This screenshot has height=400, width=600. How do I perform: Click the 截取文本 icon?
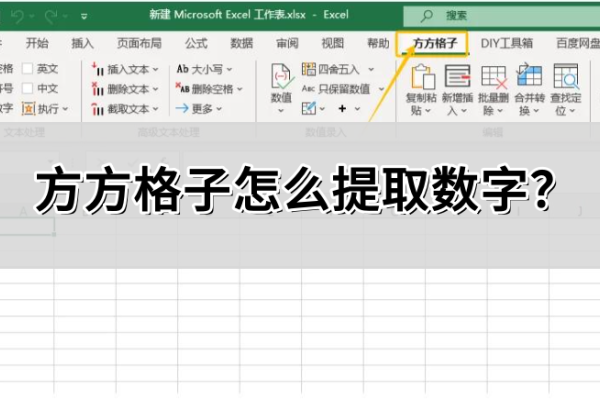(x=98, y=109)
